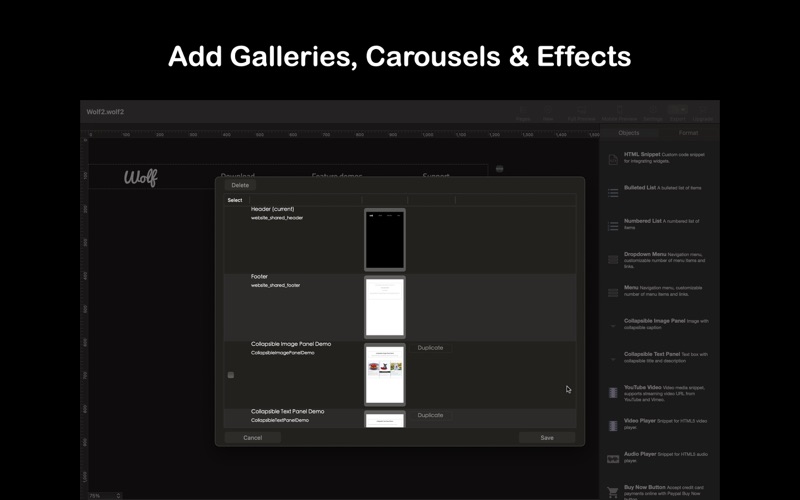This screenshot has width=800, height=500.
Task: Click the 'website_shared_footer' identifier text
Action: [276, 285]
